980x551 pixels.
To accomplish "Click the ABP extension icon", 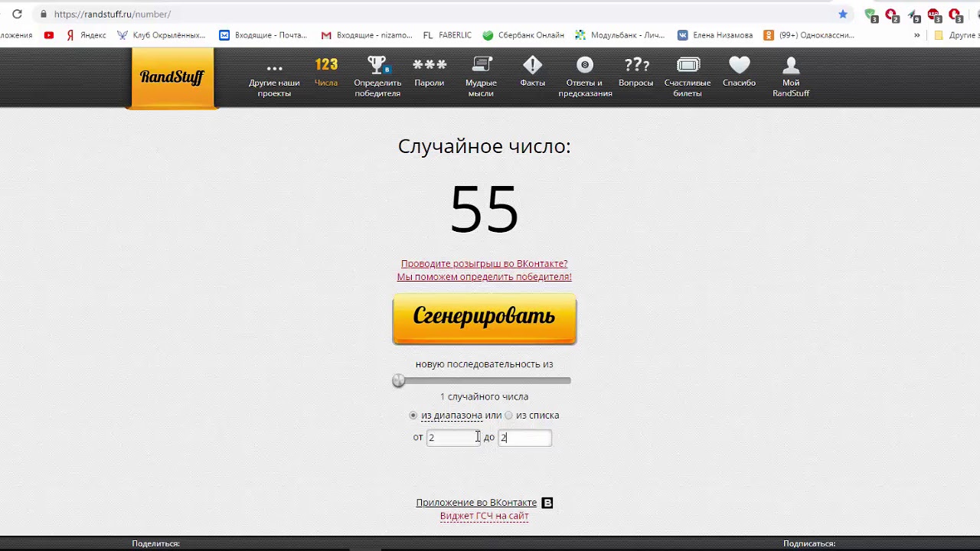I will 933,15.
